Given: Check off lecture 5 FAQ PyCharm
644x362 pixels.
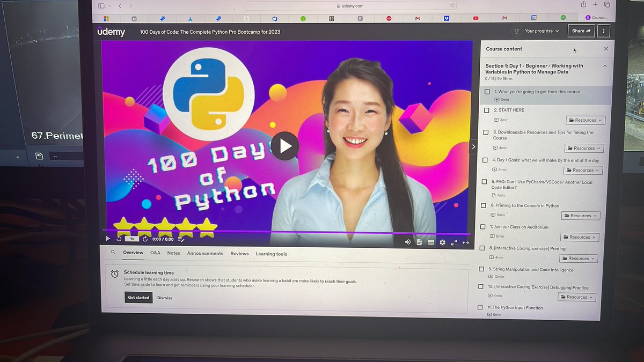Looking at the screenshot, I should click(485, 182).
